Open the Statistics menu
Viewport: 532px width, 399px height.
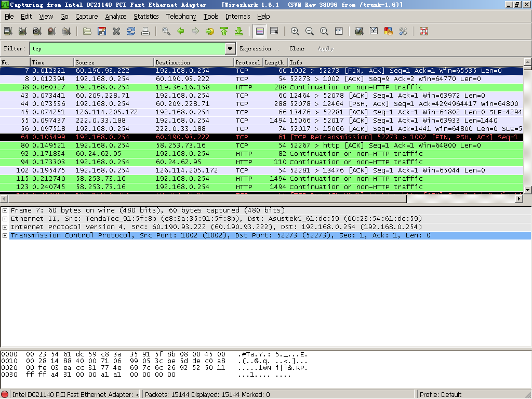[x=146, y=16]
